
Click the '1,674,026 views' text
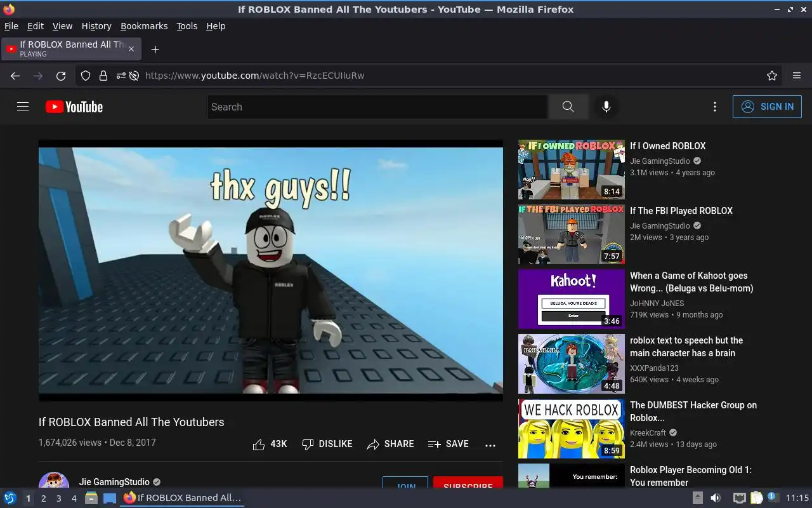70,443
